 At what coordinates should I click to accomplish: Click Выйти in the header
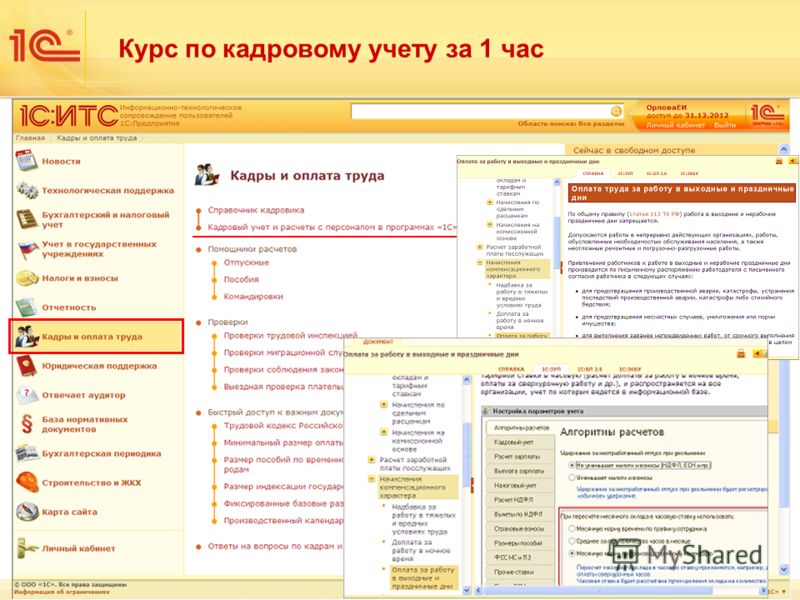click(x=724, y=125)
